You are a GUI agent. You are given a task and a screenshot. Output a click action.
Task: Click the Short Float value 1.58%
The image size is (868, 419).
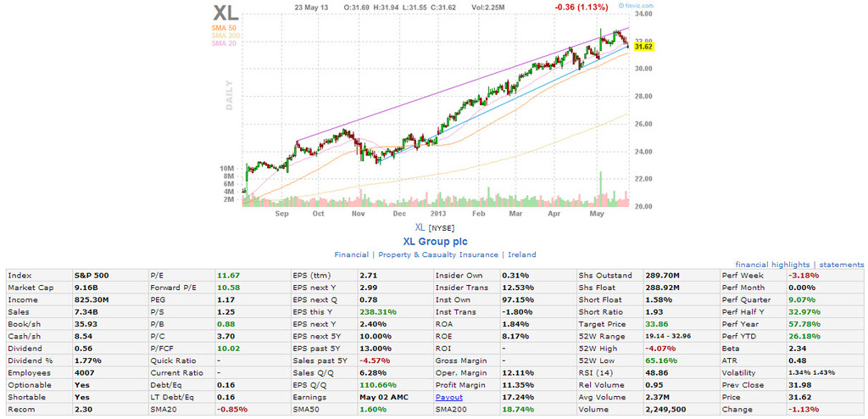tap(658, 300)
